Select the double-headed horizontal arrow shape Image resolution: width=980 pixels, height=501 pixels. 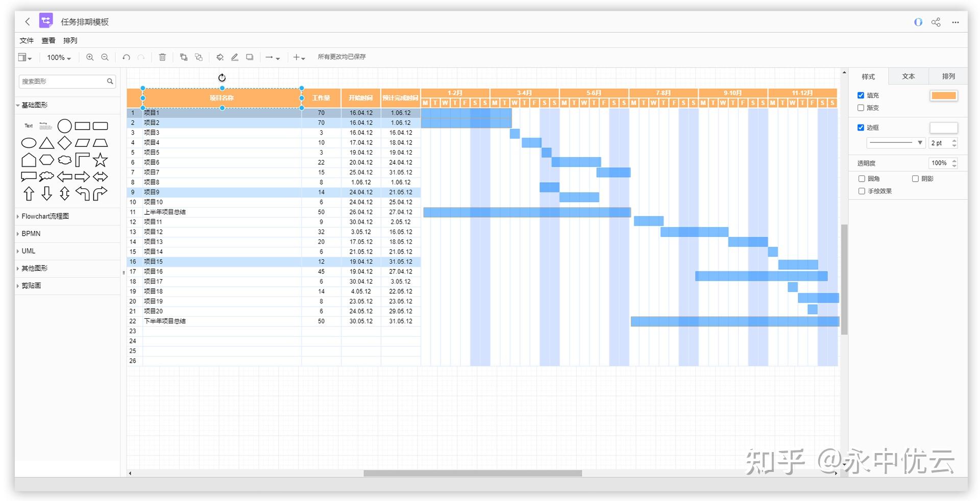[x=101, y=177]
